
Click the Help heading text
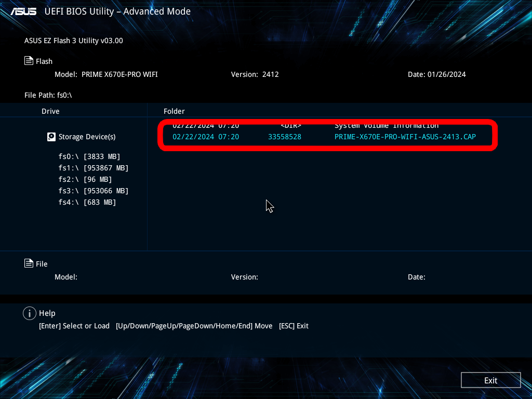[47, 313]
